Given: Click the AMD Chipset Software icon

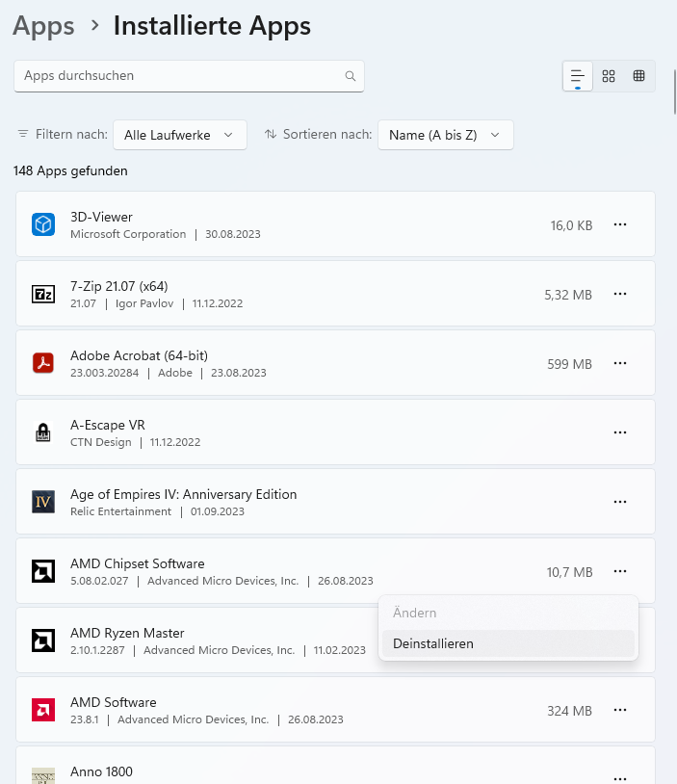Looking at the screenshot, I should coord(43,571).
